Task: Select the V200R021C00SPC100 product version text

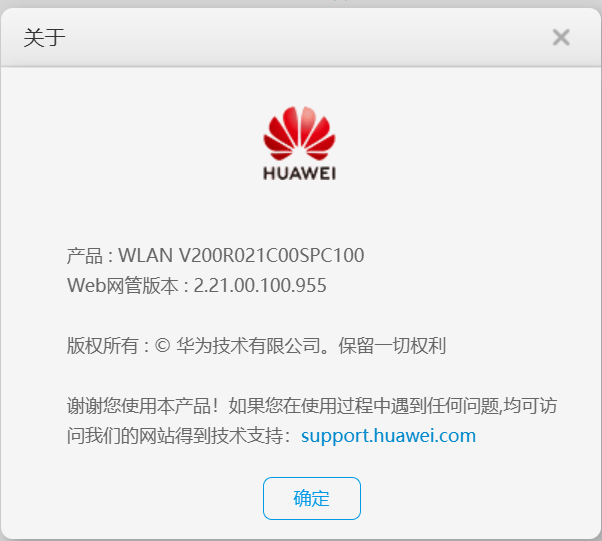Action: coord(271,255)
